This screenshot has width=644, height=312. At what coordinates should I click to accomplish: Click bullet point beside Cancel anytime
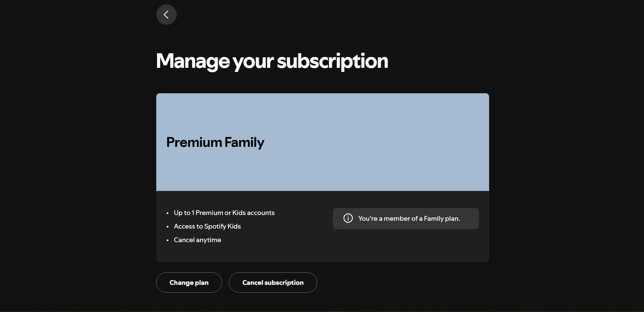[x=167, y=240]
